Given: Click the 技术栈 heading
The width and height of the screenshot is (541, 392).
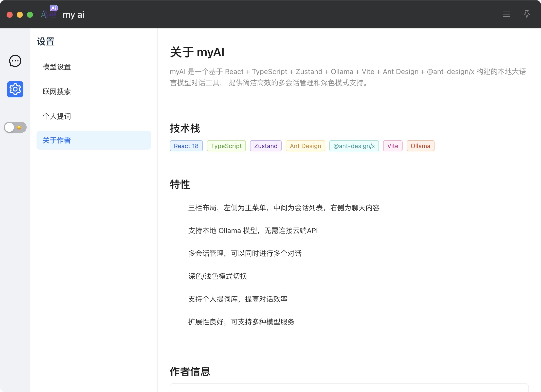Looking at the screenshot, I should pos(185,128).
